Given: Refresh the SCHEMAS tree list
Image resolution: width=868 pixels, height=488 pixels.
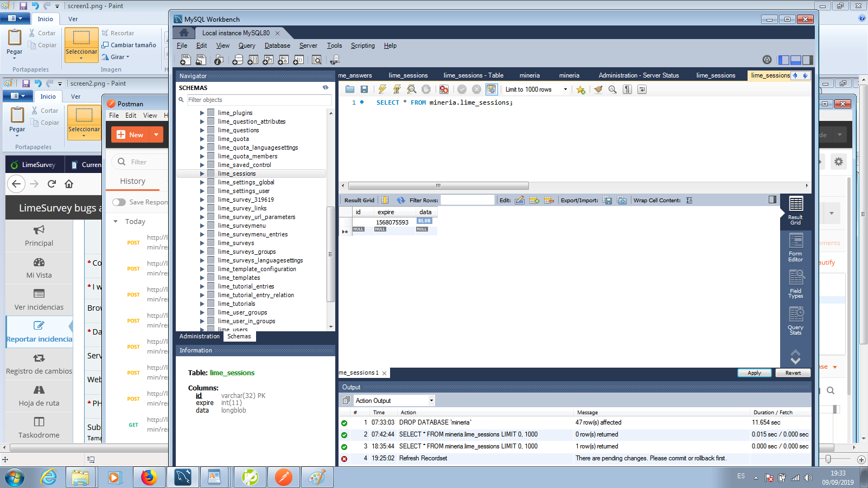Looking at the screenshot, I should click(x=325, y=87).
